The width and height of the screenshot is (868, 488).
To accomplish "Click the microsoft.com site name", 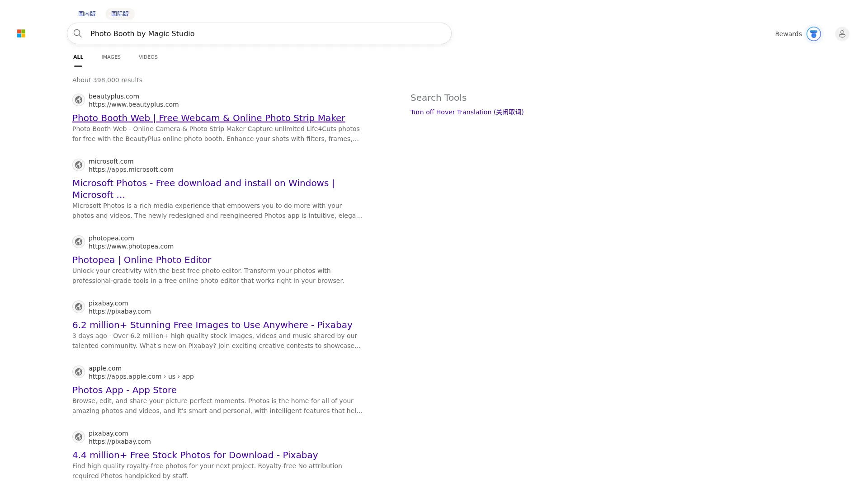I will click(111, 161).
